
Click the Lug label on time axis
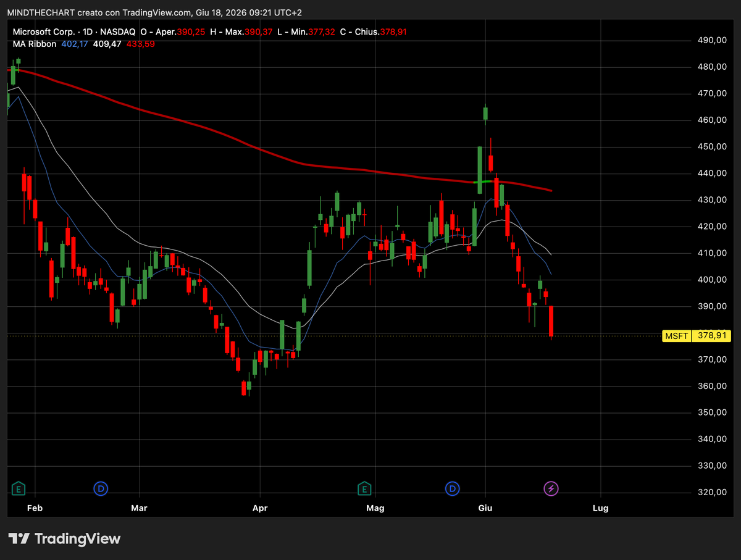[x=600, y=508]
